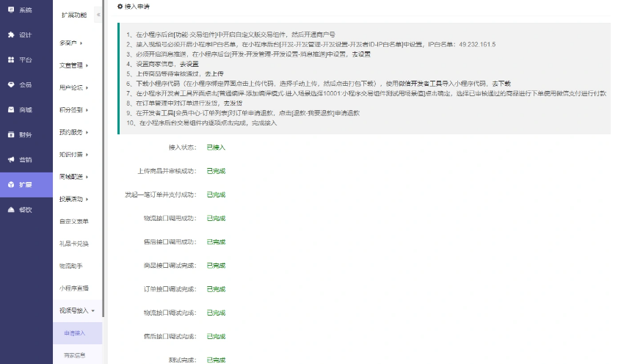621x364 pixels.
Task: Click 已完成 next to 物流接口调用成功
Action: tap(216, 218)
